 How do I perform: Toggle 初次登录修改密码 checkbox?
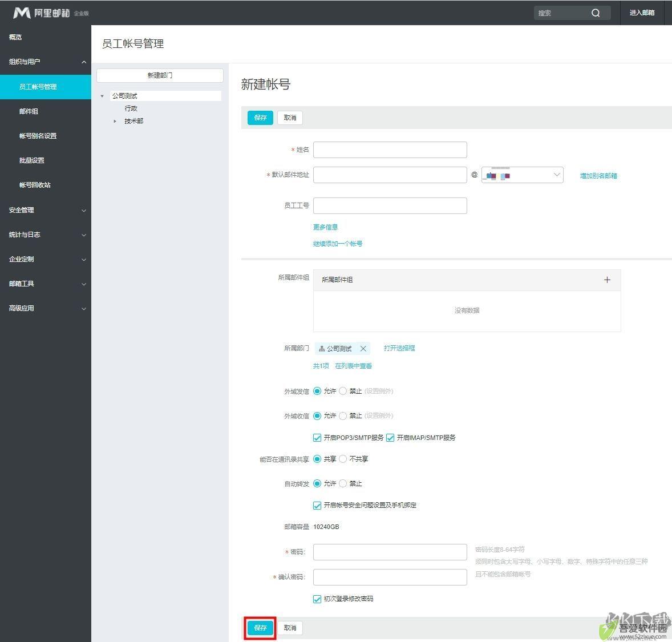317,599
